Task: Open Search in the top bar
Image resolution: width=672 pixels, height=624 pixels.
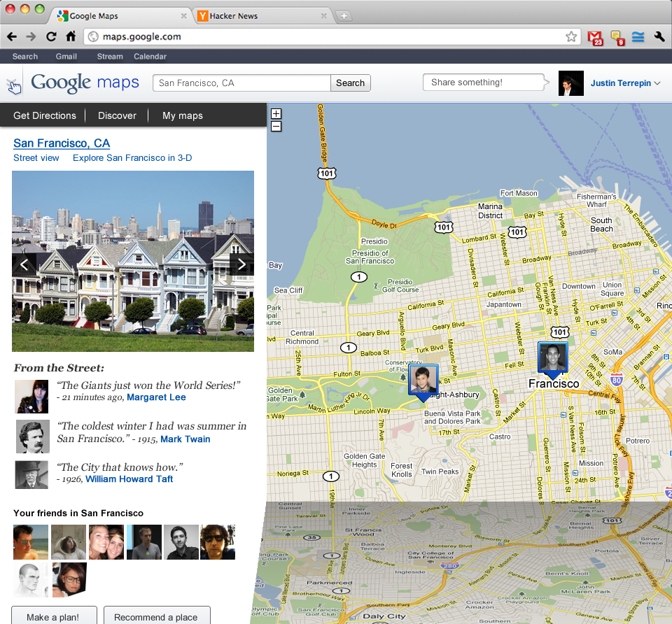Action: pos(25,57)
